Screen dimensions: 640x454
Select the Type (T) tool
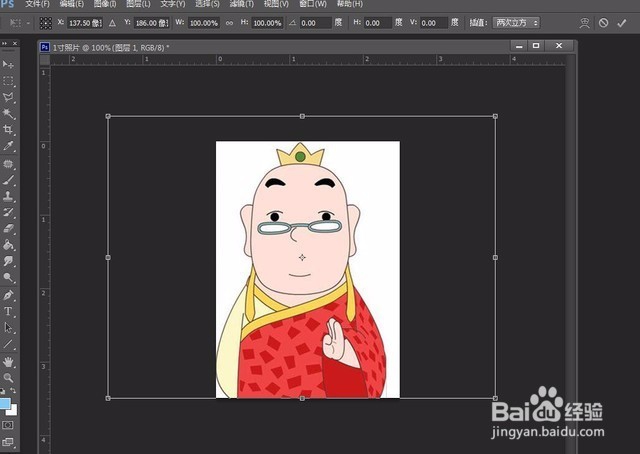(8, 312)
